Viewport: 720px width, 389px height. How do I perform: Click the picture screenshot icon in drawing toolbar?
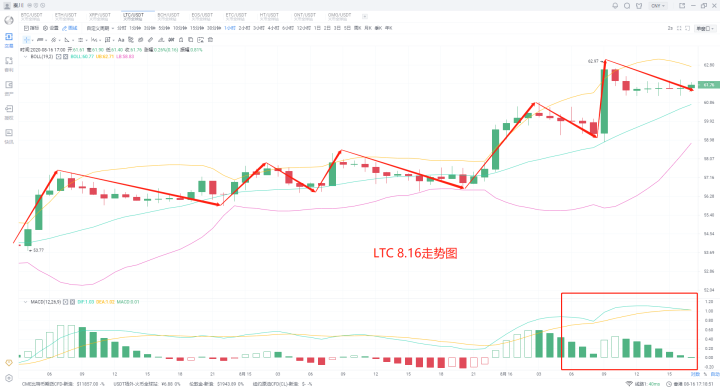point(200,40)
